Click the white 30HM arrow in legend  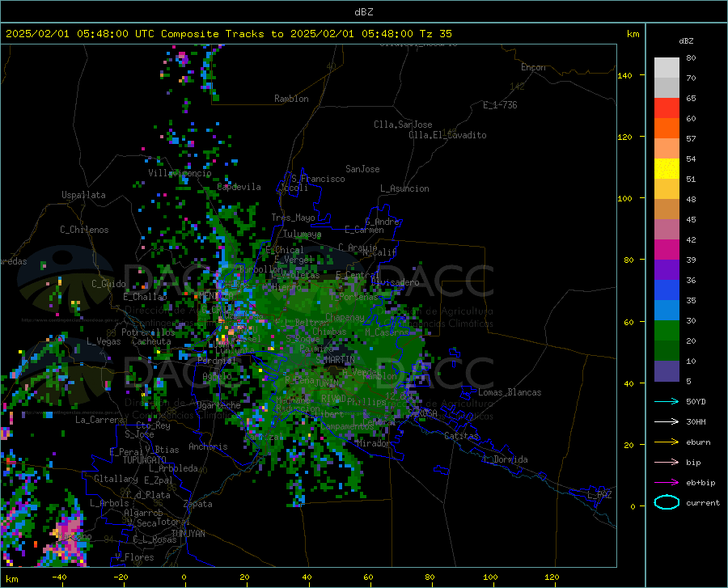[667, 422]
